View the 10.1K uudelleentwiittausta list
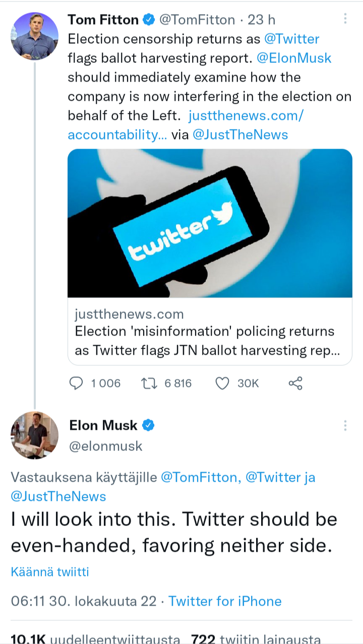 point(95,639)
